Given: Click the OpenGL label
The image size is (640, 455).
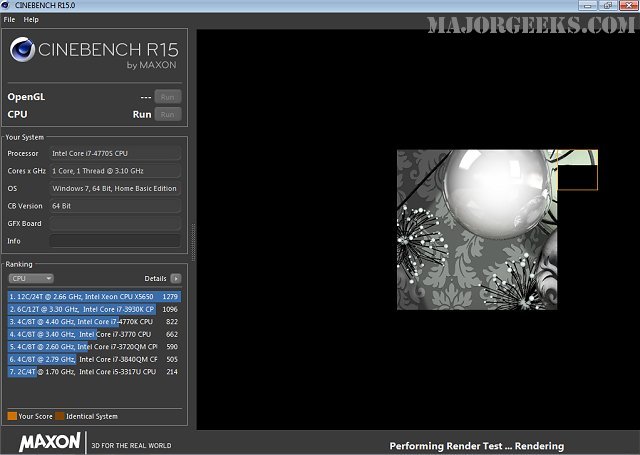Looking at the screenshot, I should pos(26,97).
